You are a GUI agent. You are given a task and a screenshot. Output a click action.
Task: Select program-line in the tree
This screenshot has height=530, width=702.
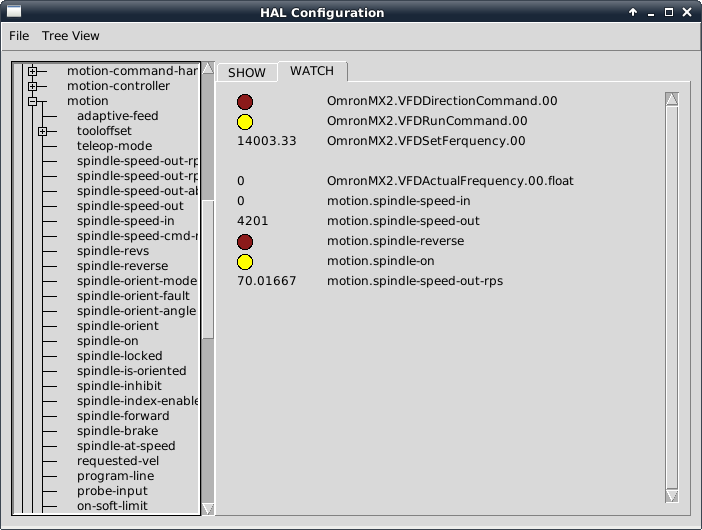(116, 476)
